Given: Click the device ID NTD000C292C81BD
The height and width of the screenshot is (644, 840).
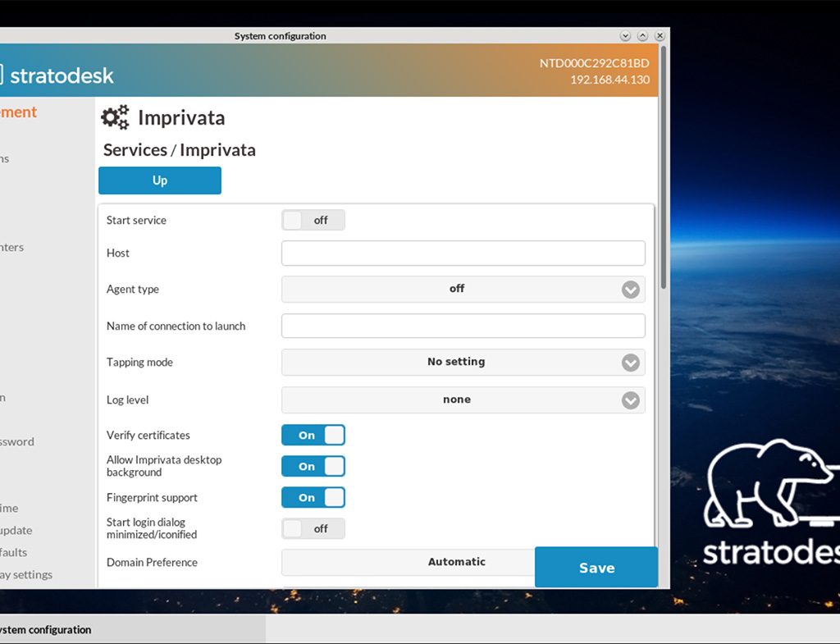Looking at the screenshot, I should click(594, 63).
